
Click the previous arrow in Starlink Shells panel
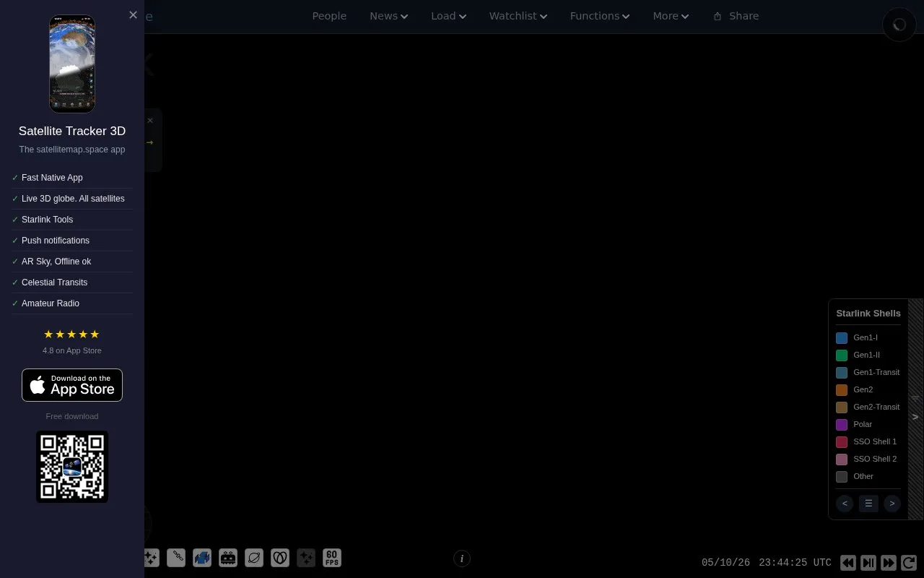pyautogui.click(x=845, y=504)
